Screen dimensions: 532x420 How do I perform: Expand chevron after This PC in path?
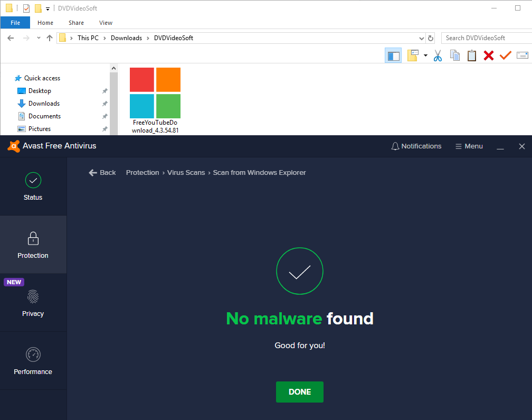click(x=104, y=38)
